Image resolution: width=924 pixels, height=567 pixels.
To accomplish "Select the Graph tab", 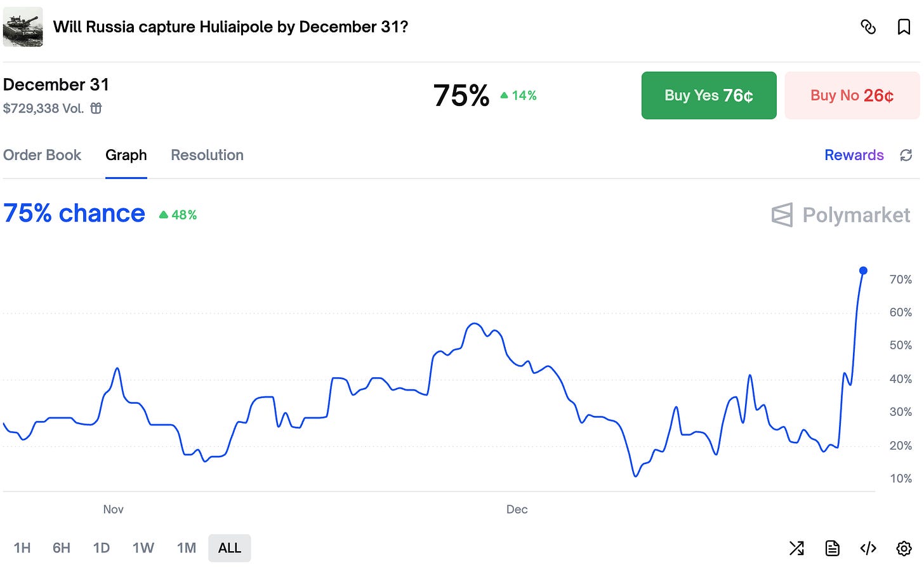I will coord(126,155).
